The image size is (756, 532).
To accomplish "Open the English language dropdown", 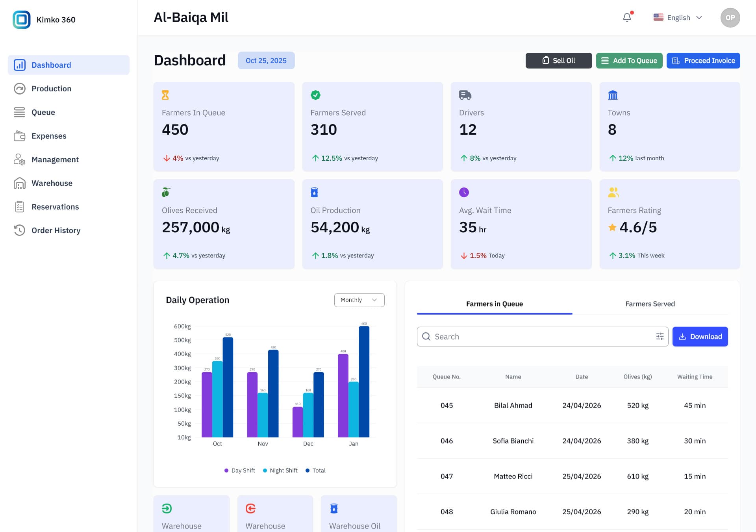I will (x=678, y=17).
